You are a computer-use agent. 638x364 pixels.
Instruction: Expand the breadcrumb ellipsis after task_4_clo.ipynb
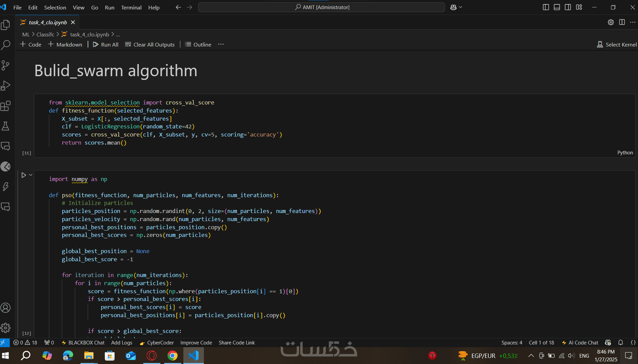pyautogui.click(x=118, y=35)
